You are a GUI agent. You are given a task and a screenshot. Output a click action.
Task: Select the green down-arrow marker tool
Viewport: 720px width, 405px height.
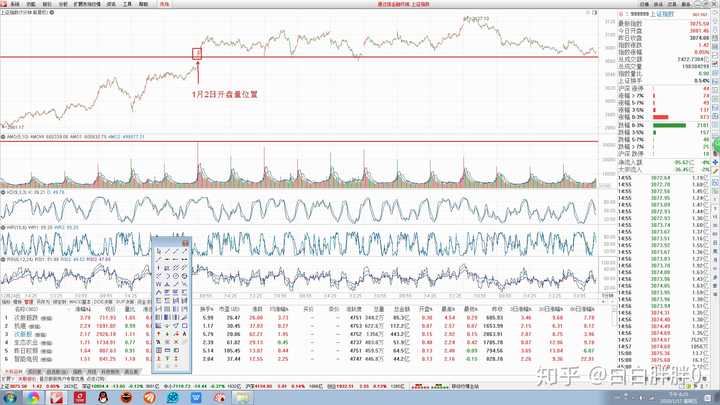pos(167,334)
